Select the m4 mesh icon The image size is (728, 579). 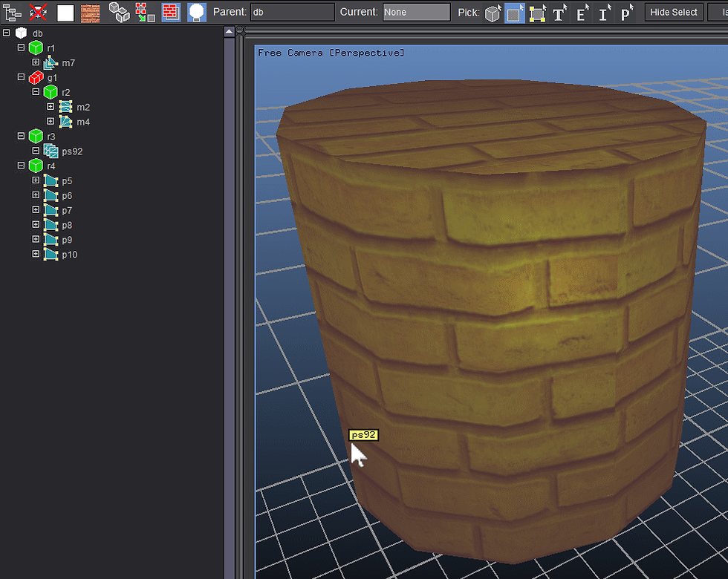pyautogui.click(x=65, y=122)
